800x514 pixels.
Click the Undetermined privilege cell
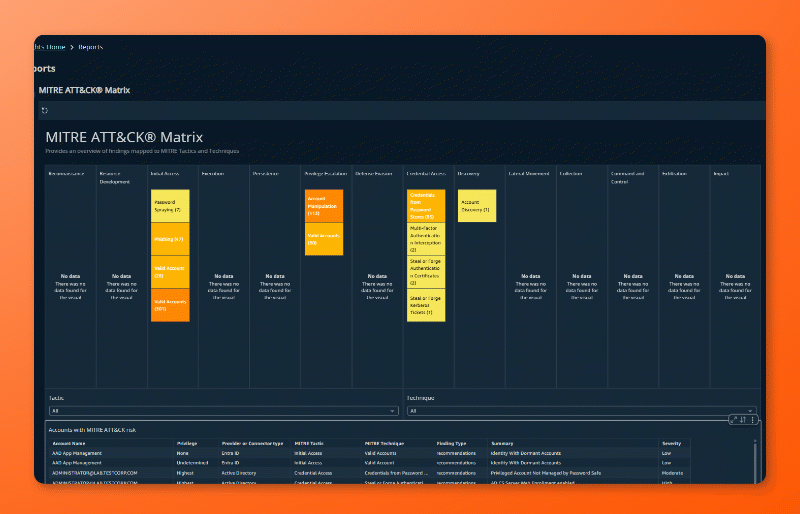click(x=192, y=463)
